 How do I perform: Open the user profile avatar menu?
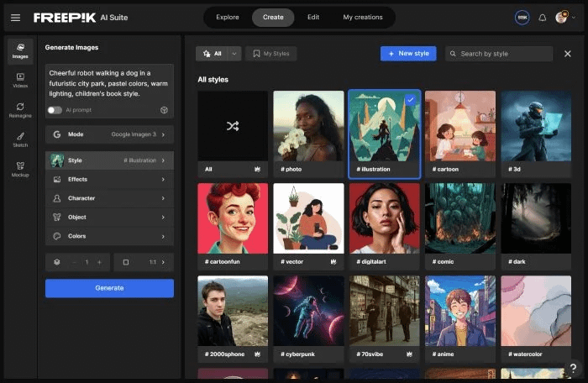[561, 18]
